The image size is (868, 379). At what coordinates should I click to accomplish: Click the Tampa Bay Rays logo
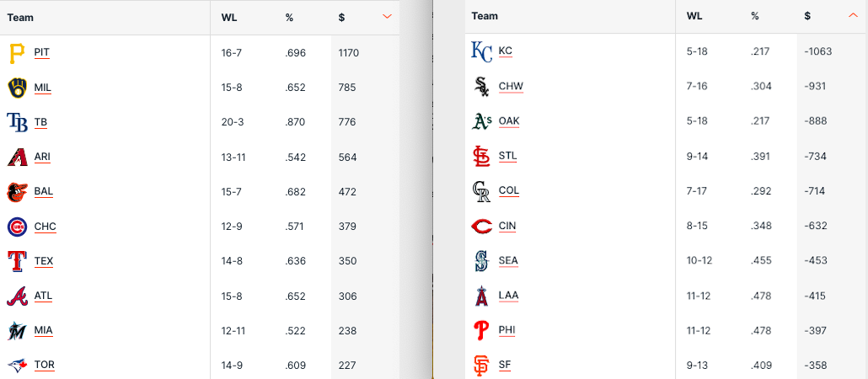[x=17, y=122]
